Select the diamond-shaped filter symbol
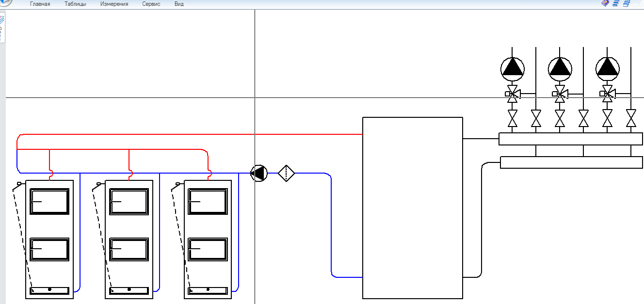 (x=286, y=173)
